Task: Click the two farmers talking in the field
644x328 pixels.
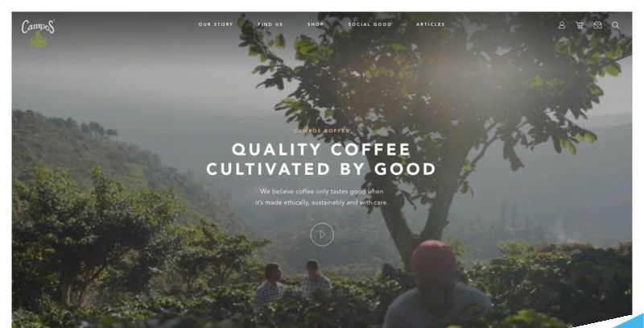Action: coord(292,284)
